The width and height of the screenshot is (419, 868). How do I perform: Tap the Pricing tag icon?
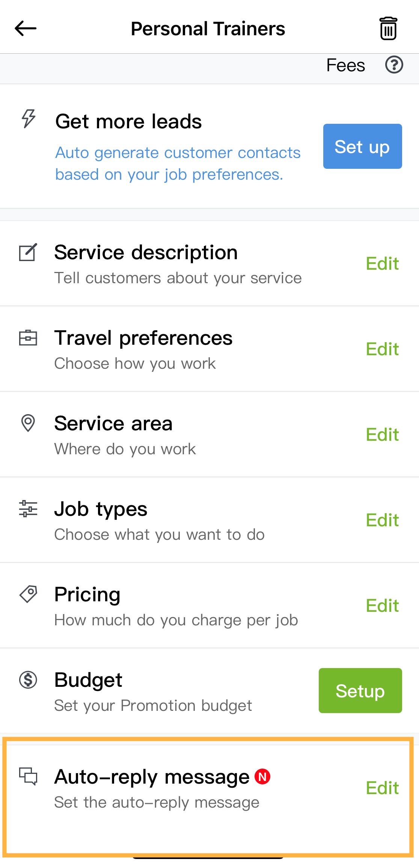(28, 594)
